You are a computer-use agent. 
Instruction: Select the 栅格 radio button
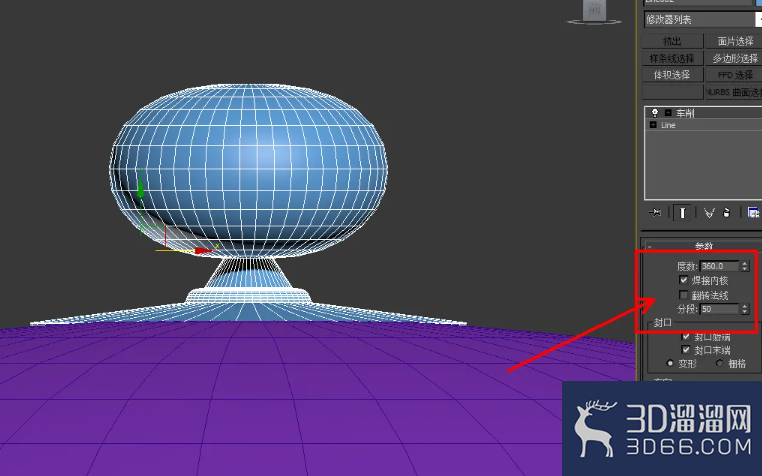click(720, 363)
